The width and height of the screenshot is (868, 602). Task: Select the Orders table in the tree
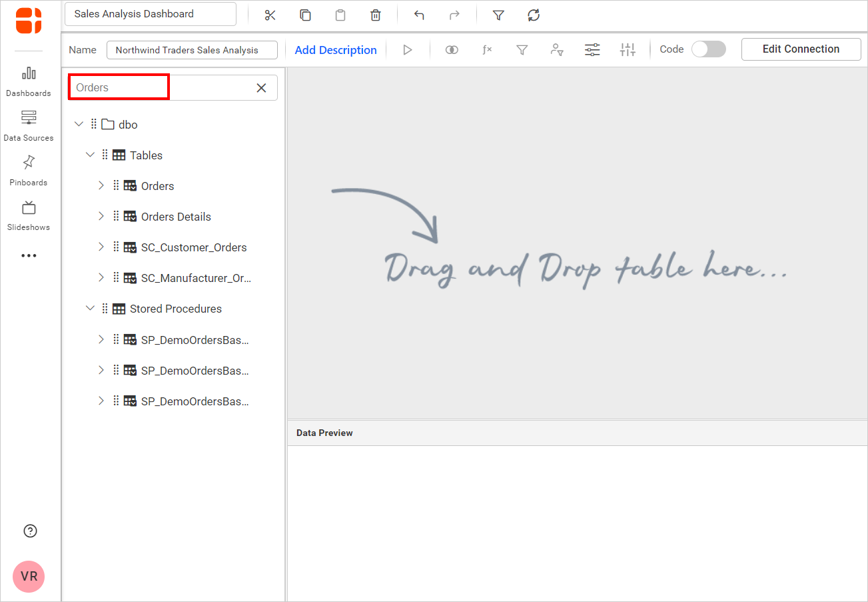[157, 186]
